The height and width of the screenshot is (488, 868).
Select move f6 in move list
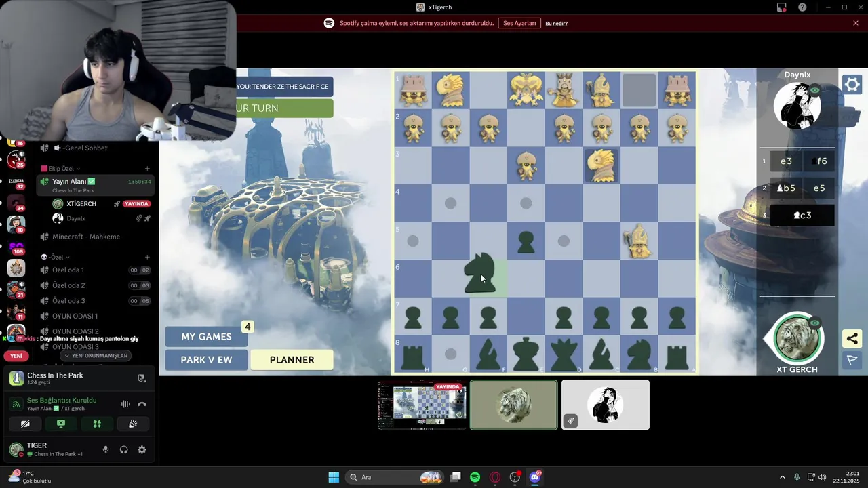pos(819,161)
